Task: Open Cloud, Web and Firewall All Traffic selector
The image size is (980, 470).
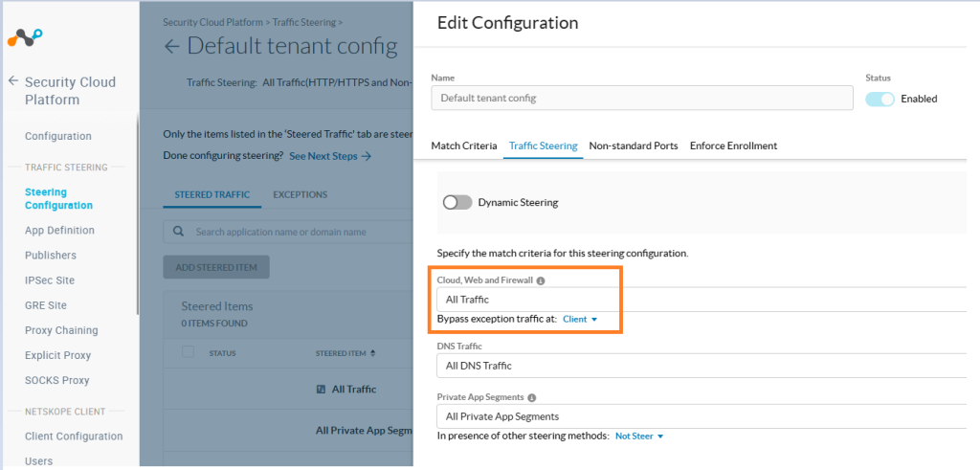Action: [702, 300]
